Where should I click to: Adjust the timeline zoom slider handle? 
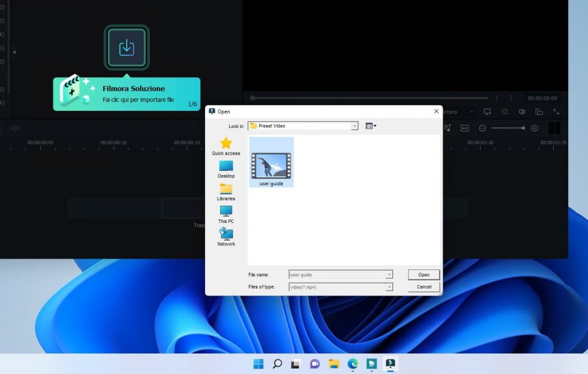pos(523,128)
